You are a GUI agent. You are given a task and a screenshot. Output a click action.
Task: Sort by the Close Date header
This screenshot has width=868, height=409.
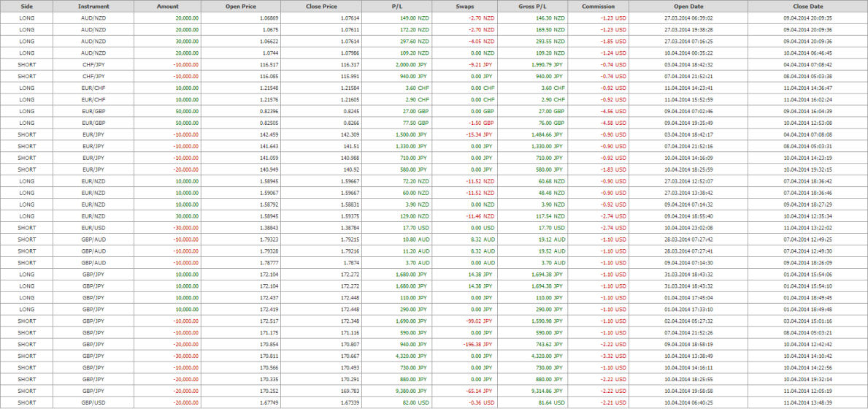point(807,7)
